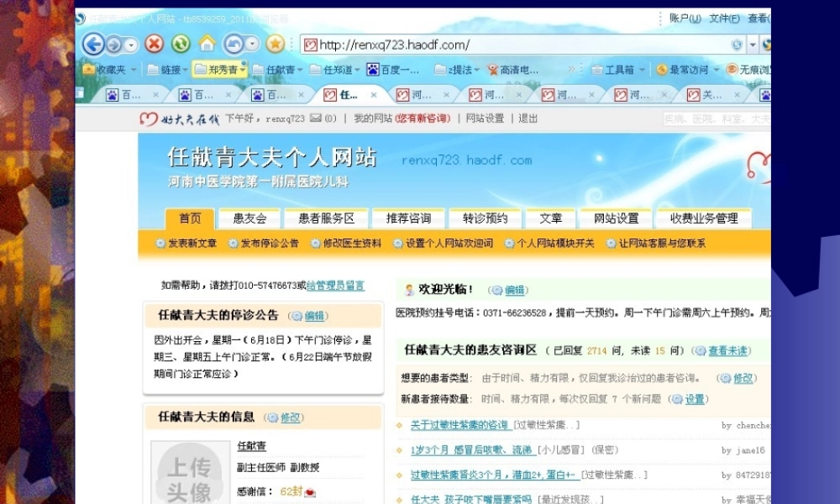Expand the 链接 dropdown

click(186, 69)
